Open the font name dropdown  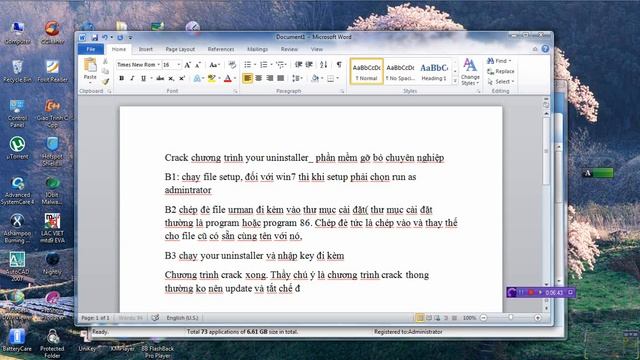coord(158,65)
